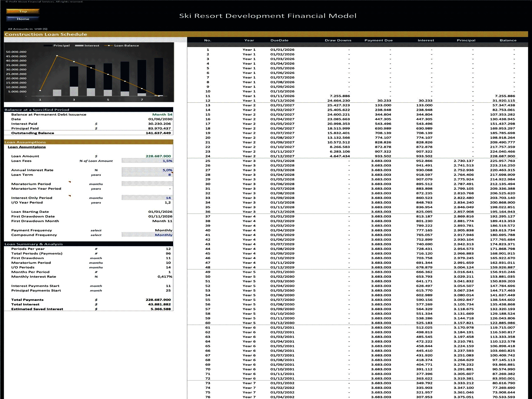Viewport: 532px width, 399px height.
Task: Click the Draw Downs column header
Action: coord(338,40)
